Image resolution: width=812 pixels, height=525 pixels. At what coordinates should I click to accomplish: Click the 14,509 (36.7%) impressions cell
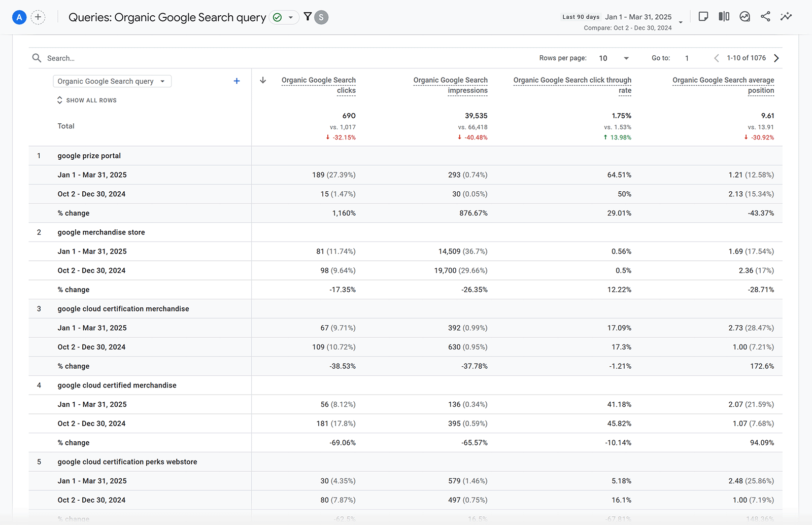(463, 252)
